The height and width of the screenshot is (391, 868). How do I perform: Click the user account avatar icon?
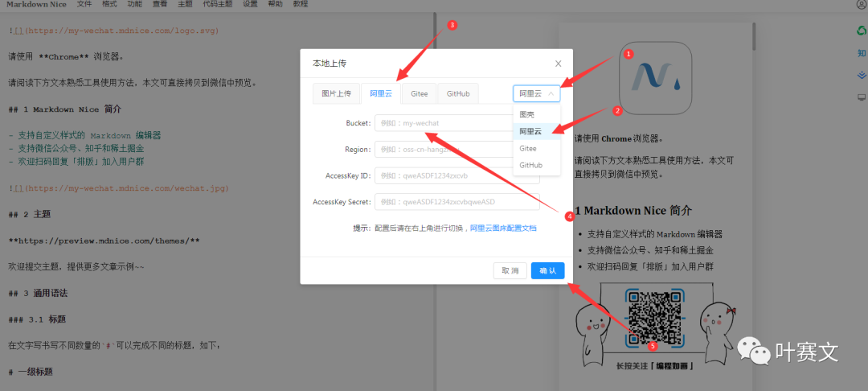862,4
